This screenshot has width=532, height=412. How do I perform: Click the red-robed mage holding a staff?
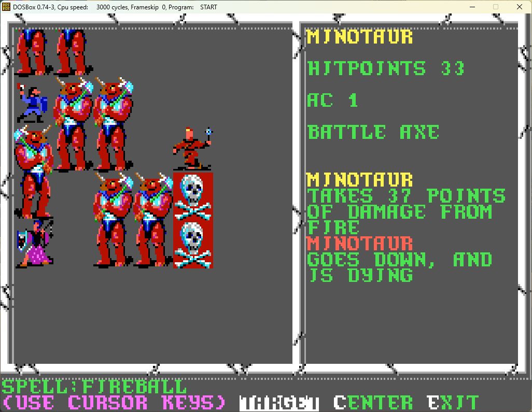click(x=193, y=149)
